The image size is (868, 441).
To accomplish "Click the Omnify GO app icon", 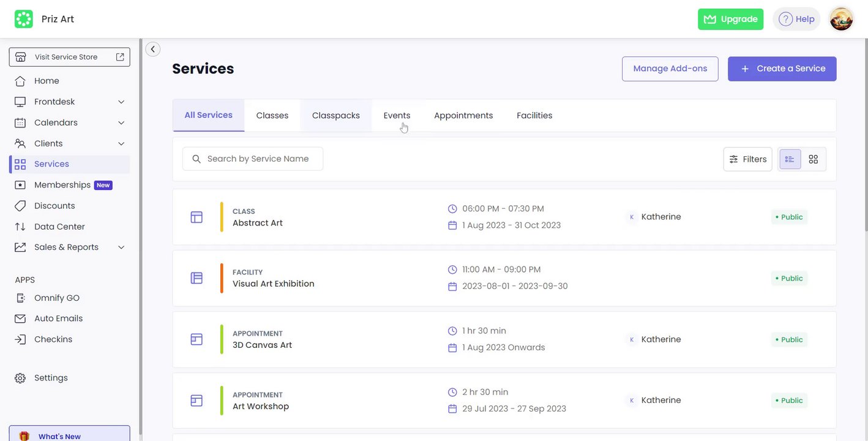I will pos(20,298).
